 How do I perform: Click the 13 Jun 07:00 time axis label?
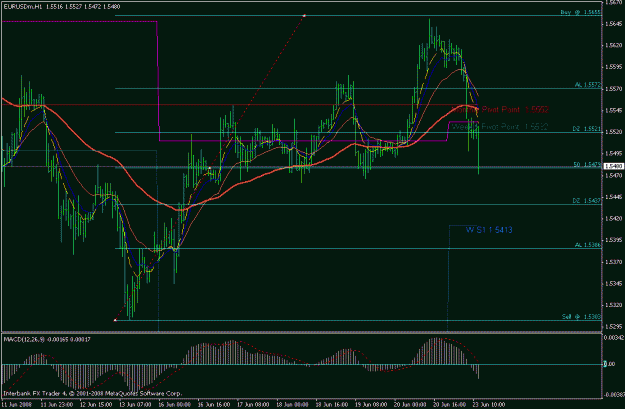(135, 404)
